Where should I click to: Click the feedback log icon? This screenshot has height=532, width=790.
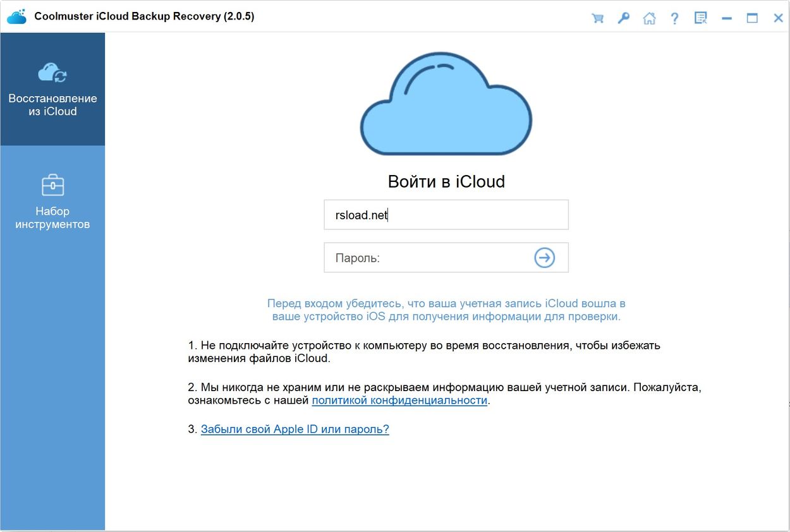(x=700, y=18)
